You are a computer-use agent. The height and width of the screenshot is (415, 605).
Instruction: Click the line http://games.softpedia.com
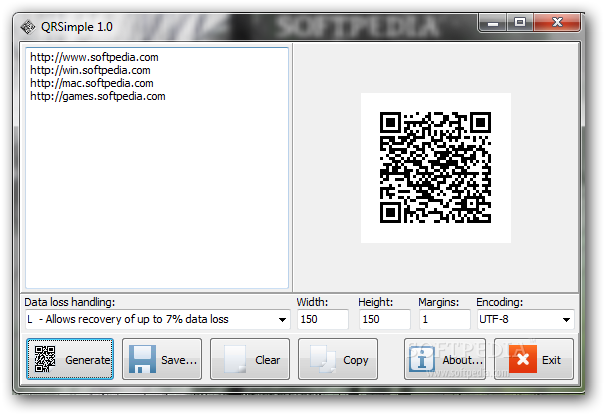(x=98, y=96)
